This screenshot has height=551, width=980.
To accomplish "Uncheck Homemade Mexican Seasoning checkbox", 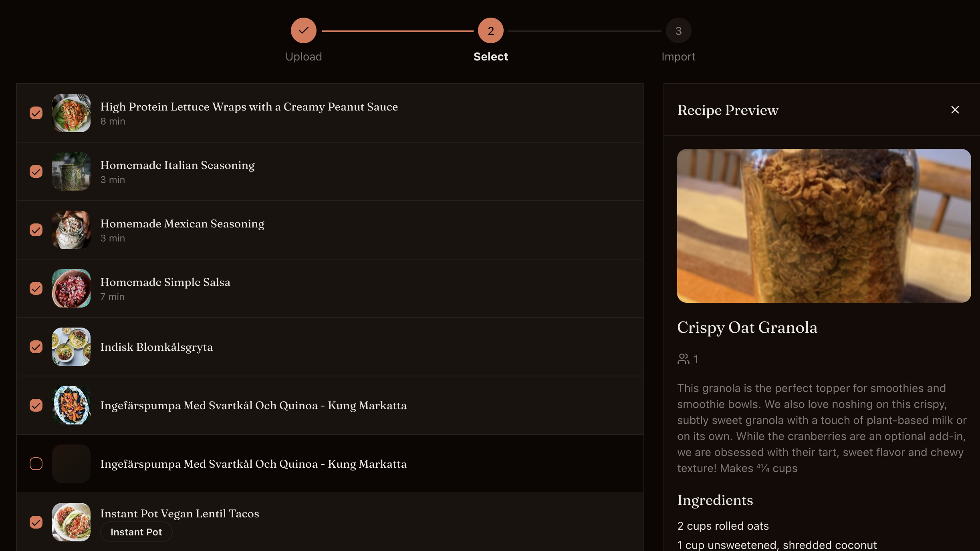I will 36,230.
